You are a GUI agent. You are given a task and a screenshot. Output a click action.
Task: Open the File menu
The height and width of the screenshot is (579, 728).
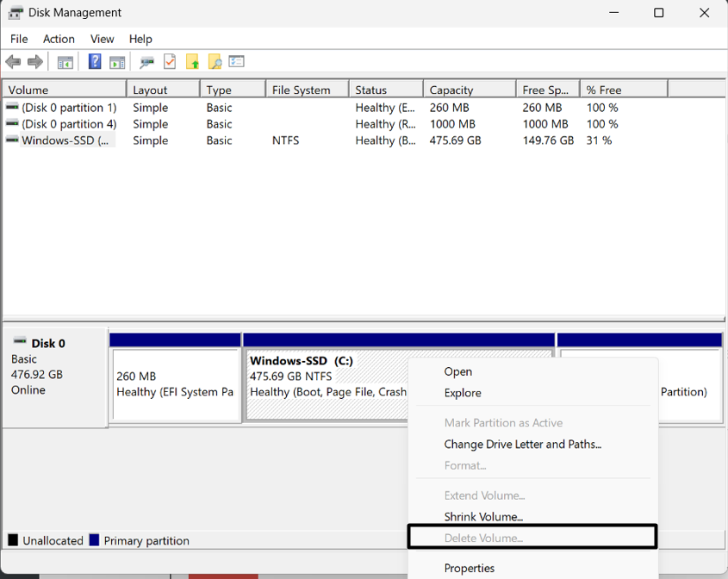click(x=19, y=39)
